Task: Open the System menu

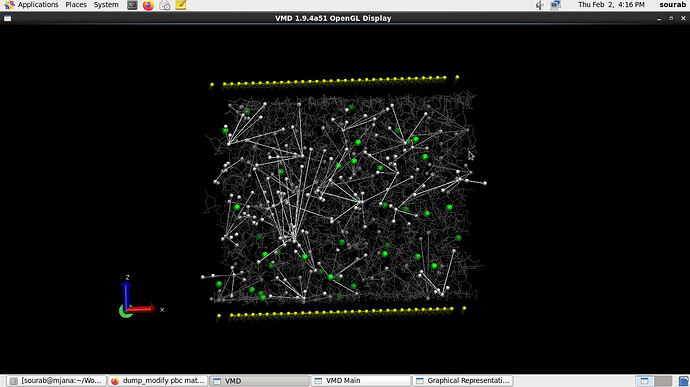Action: tap(106, 5)
